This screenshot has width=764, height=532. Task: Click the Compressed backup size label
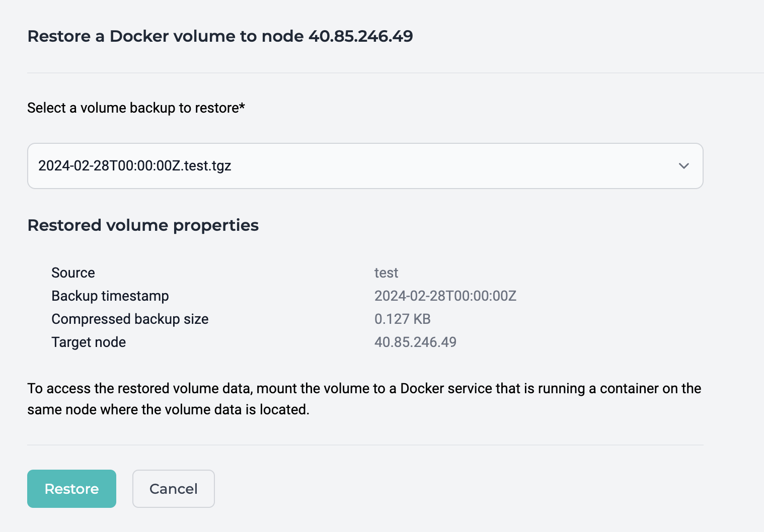pos(130,319)
